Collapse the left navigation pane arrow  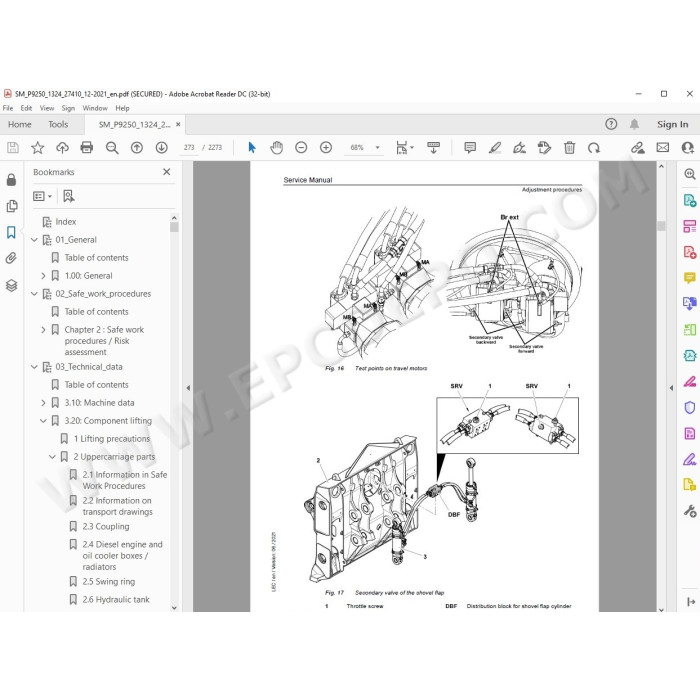[x=188, y=388]
